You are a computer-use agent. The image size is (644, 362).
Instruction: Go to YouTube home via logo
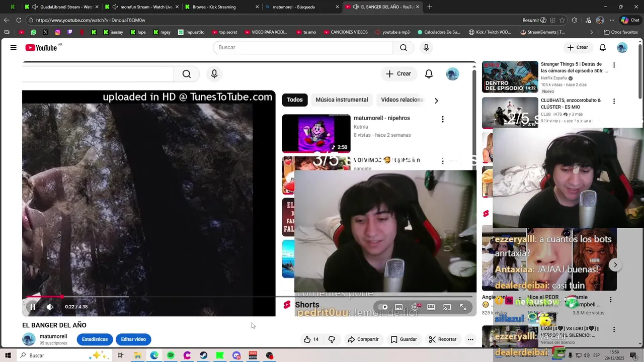(x=41, y=48)
